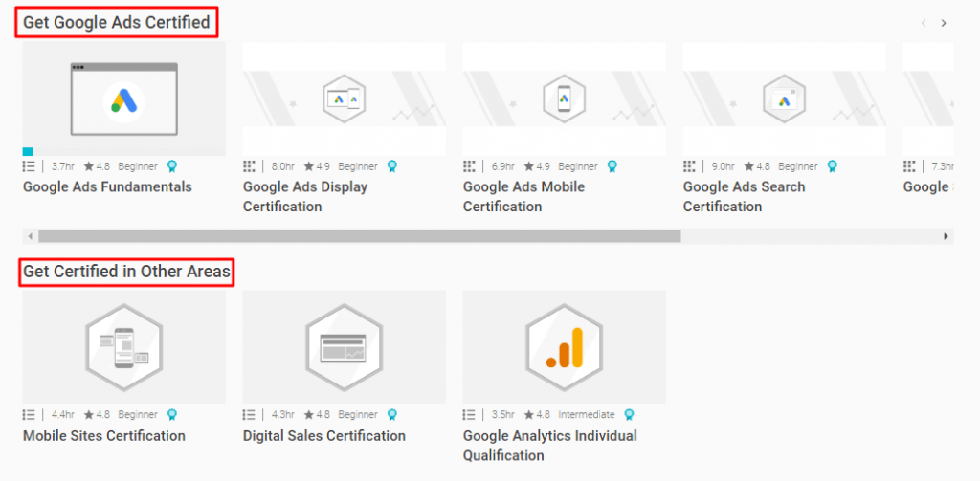Image resolution: width=980 pixels, height=481 pixels.
Task: Click list icon under Google Ads Fundamentals
Action: pyautogui.click(x=29, y=166)
